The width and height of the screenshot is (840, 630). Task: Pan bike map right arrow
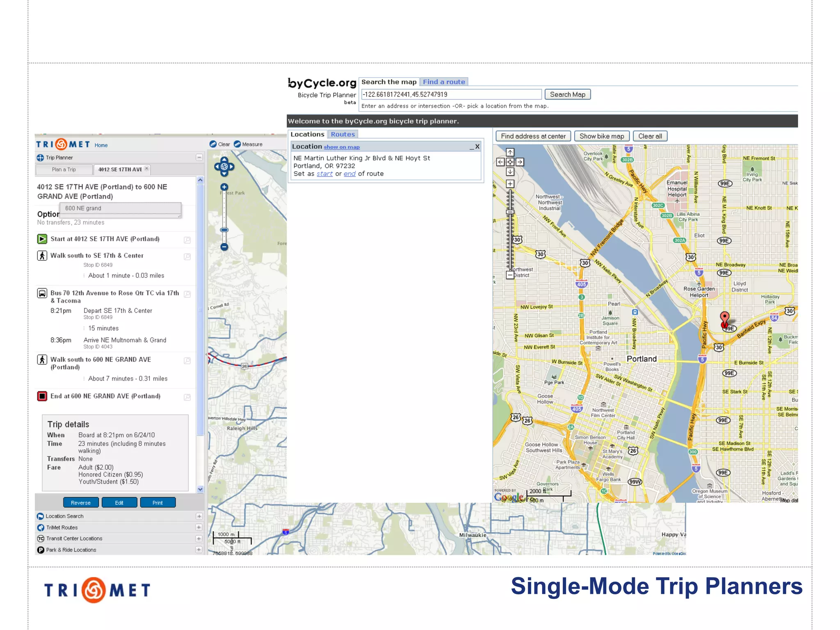click(520, 162)
